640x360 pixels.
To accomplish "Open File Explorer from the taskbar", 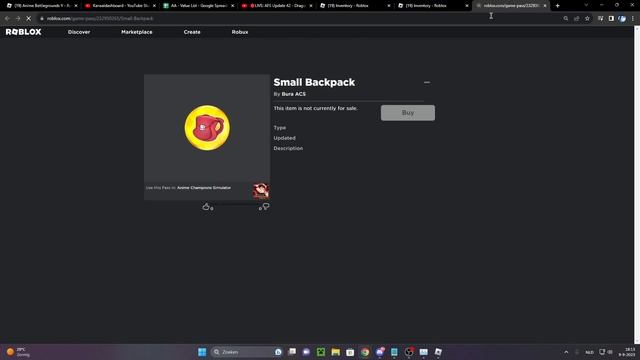I will tap(336, 352).
